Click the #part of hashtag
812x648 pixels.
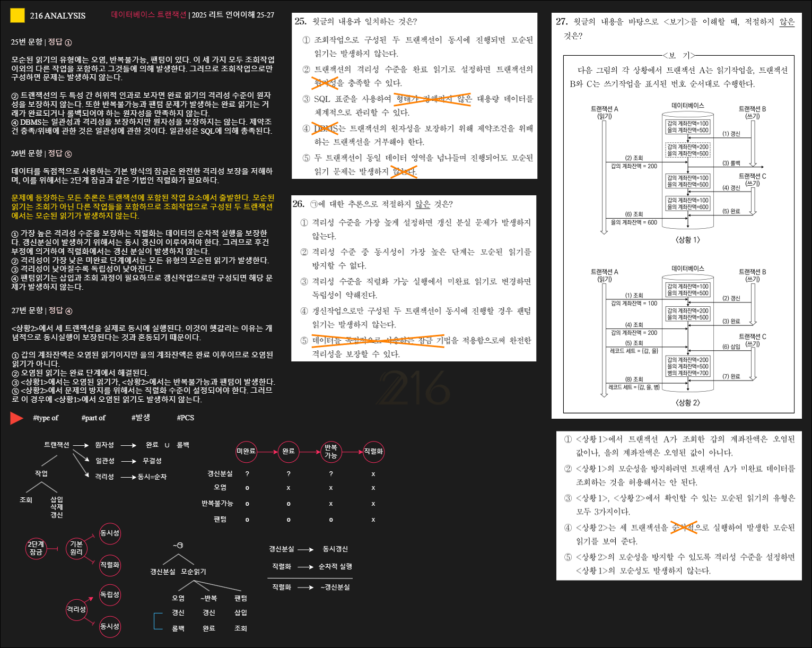pyautogui.click(x=93, y=418)
